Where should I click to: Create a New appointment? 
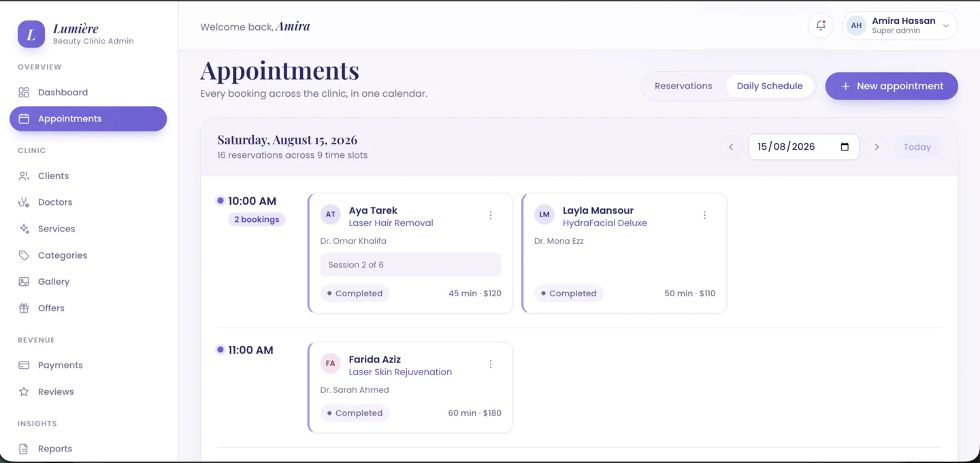tap(892, 86)
